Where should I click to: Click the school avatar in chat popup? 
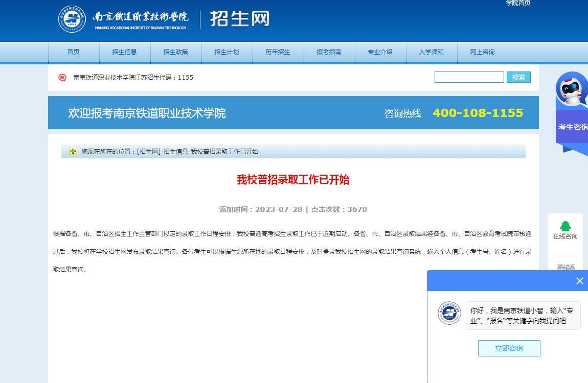(x=449, y=313)
